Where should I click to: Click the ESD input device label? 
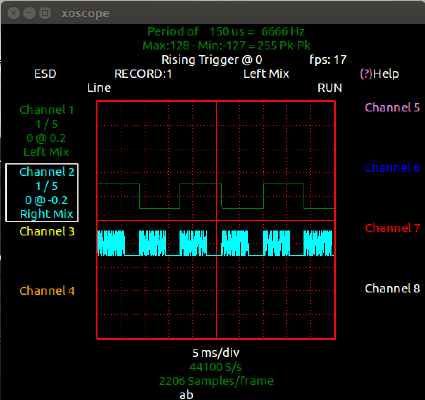click(45, 74)
